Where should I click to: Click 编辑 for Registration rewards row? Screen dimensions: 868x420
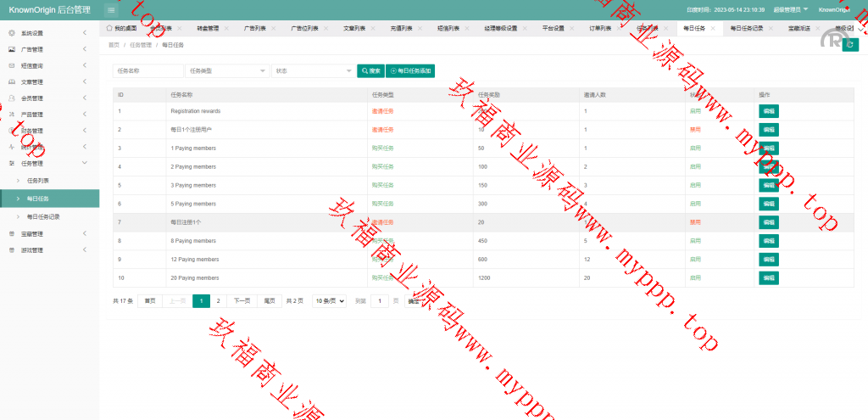[768, 111]
